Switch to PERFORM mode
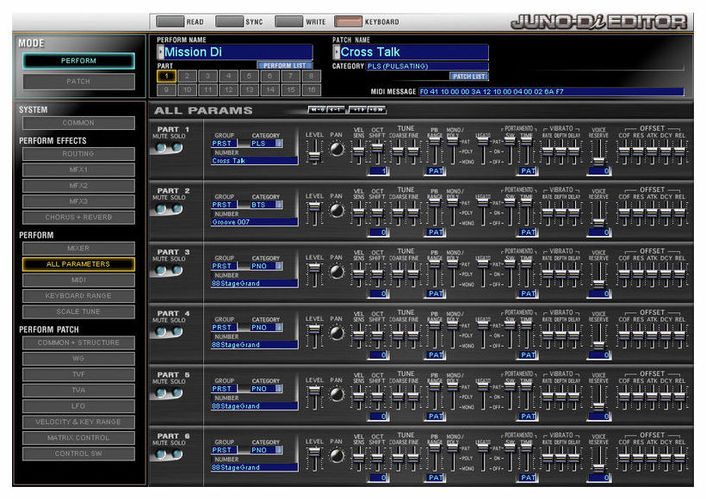 (x=78, y=61)
